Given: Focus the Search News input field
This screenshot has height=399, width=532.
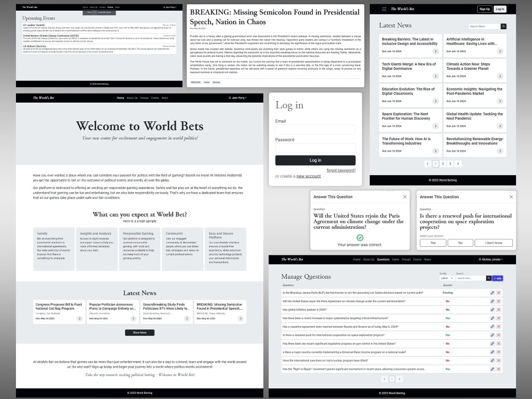Looking at the screenshot, I should tap(484, 26).
